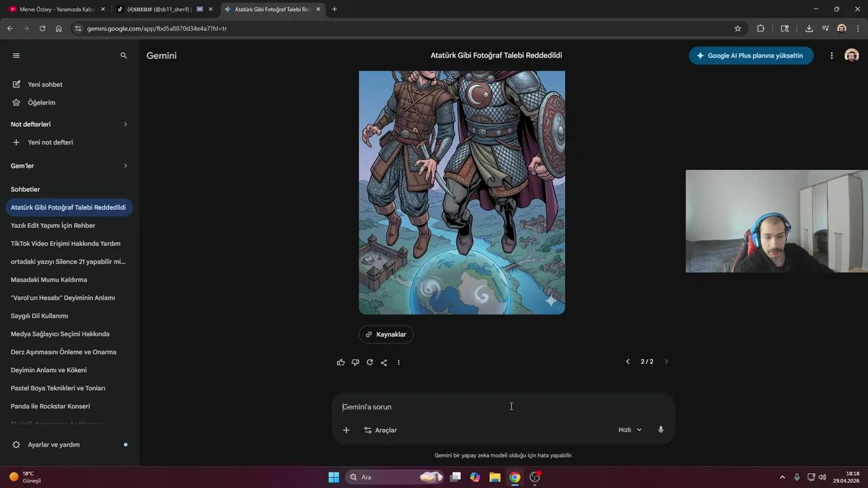Open a new browser tab
Image resolution: width=868 pixels, height=488 pixels.
coord(334,9)
